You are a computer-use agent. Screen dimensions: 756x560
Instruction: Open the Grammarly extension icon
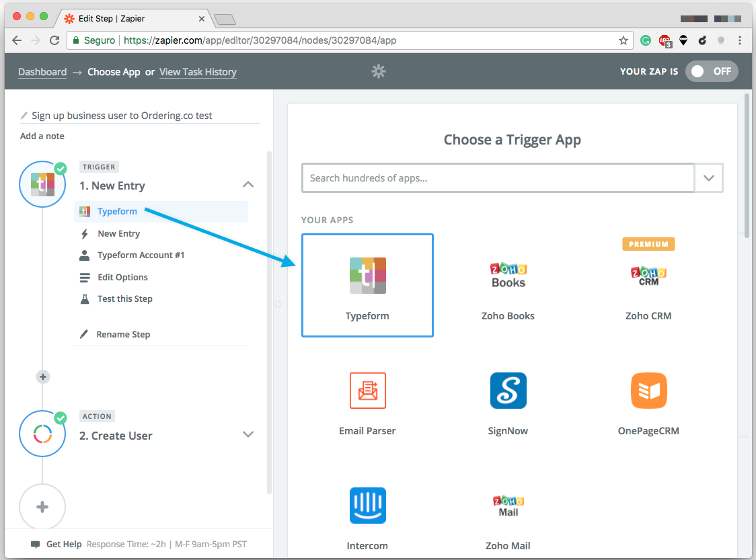point(646,40)
